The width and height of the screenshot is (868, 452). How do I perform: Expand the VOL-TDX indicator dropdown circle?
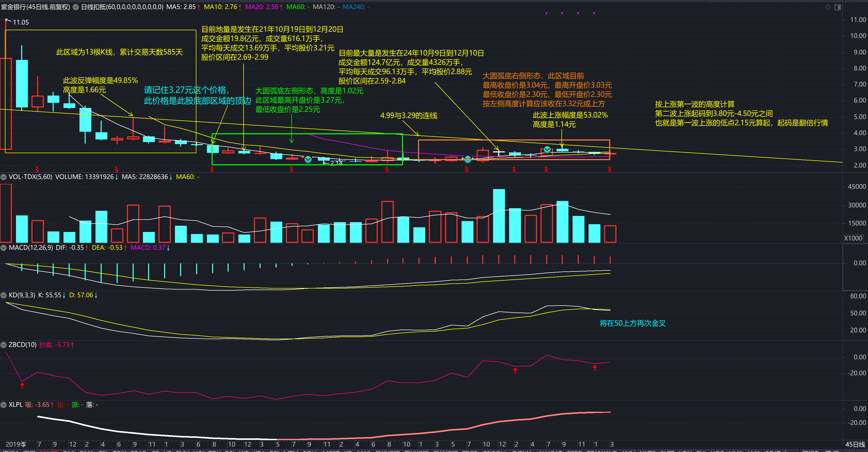(x=4, y=177)
